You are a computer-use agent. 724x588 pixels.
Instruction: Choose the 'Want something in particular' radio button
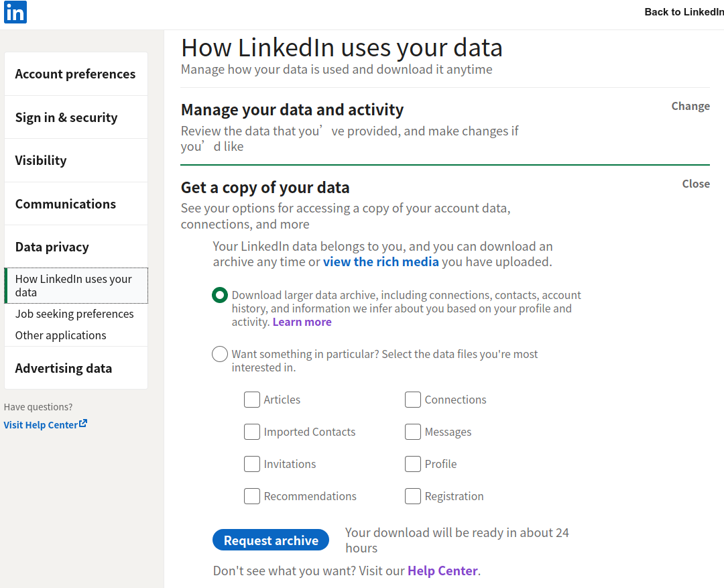220,354
